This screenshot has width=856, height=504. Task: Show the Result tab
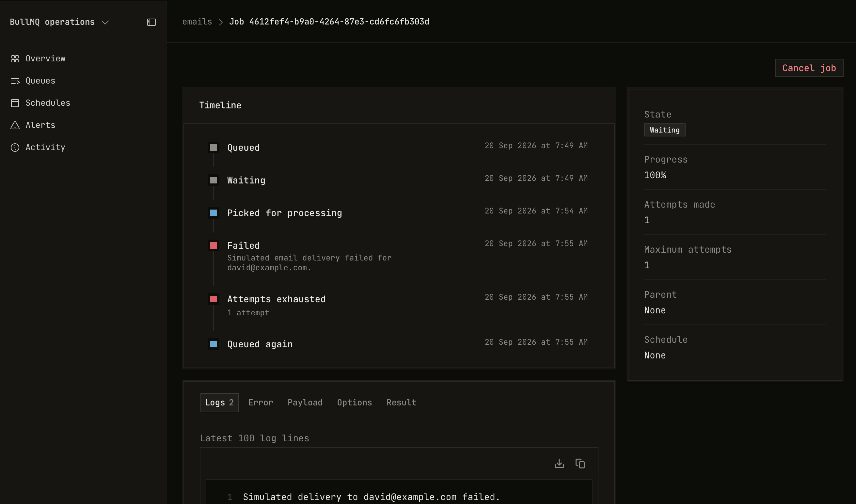[401, 403]
